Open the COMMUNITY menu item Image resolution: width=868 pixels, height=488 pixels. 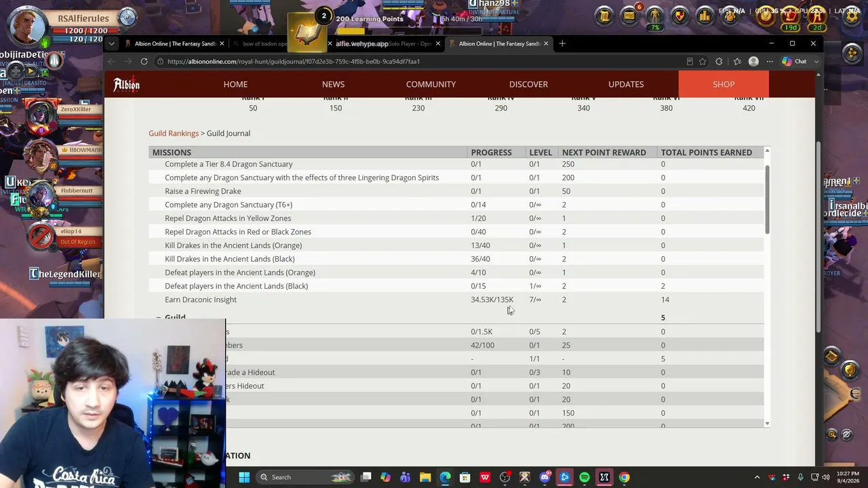pos(431,84)
